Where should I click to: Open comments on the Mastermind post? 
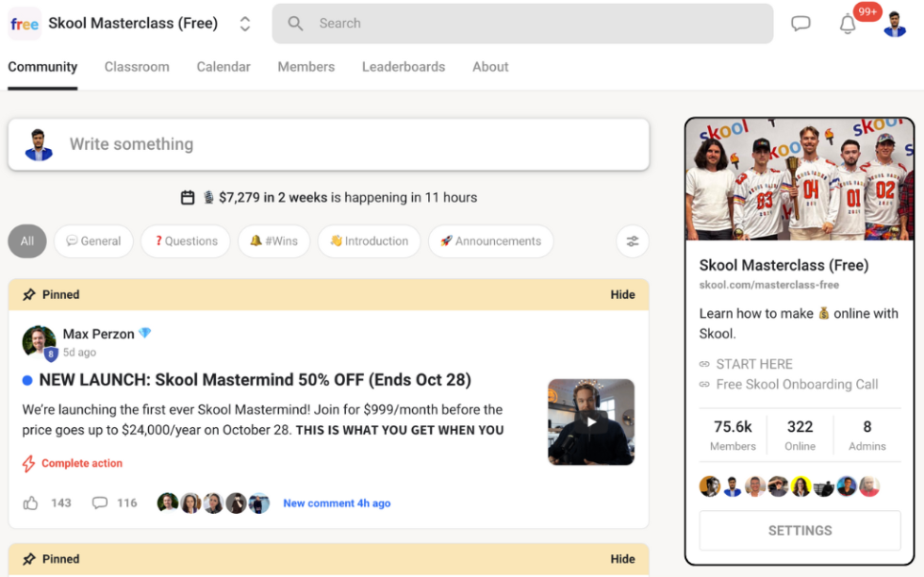tap(100, 503)
